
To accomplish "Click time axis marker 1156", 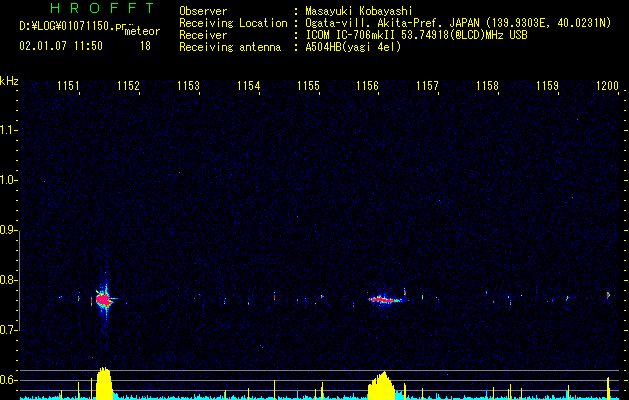I will [x=367, y=86].
